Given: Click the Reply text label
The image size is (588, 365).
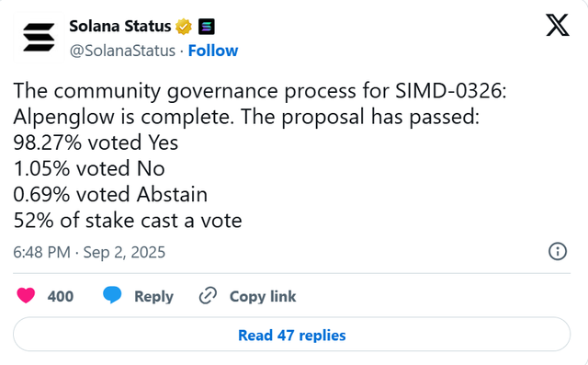Looking at the screenshot, I should pyautogui.click(x=153, y=296).
